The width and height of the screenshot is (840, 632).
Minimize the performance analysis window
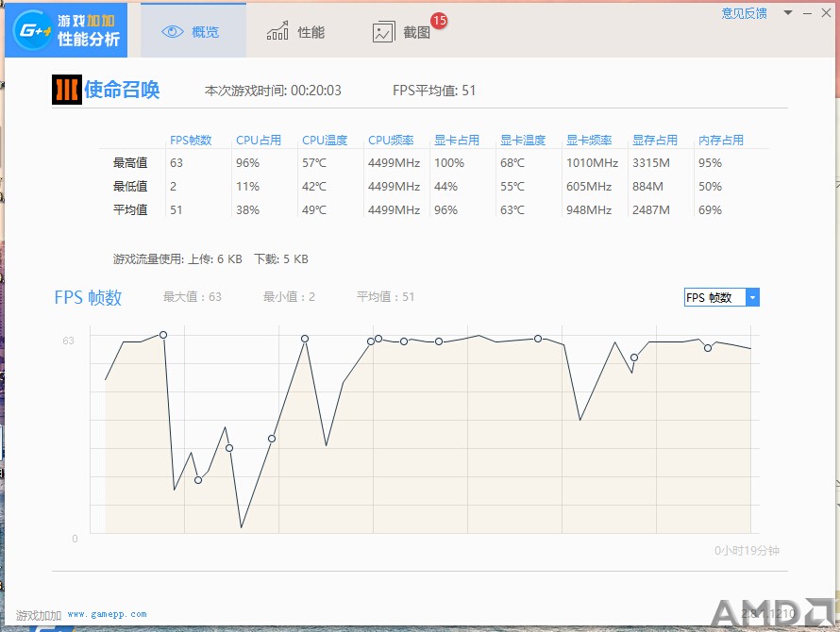pyautogui.click(x=807, y=13)
